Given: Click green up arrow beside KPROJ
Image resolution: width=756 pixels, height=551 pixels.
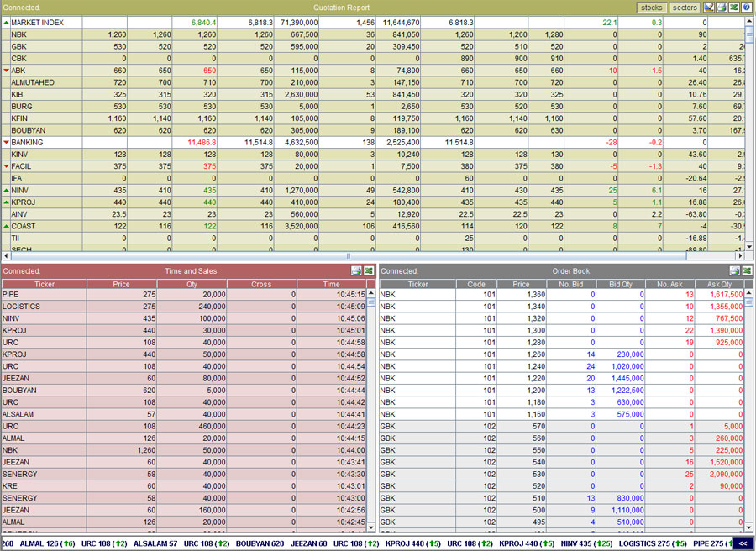Looking at the screenshot, I should point(6,202).
